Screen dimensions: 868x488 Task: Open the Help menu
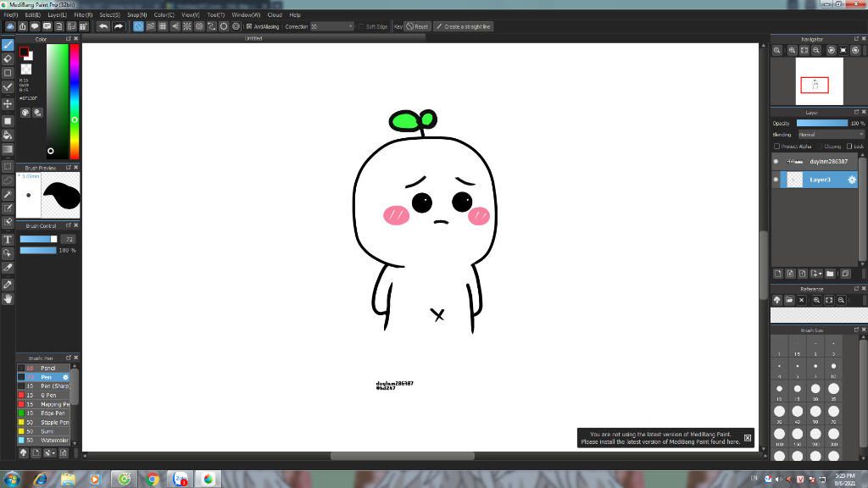point(295,15)
